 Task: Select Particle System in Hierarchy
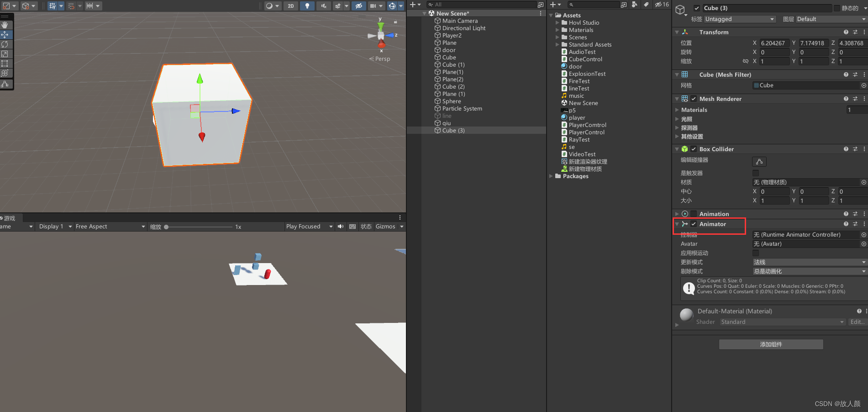pyautogui.click(x=462, y=108)
